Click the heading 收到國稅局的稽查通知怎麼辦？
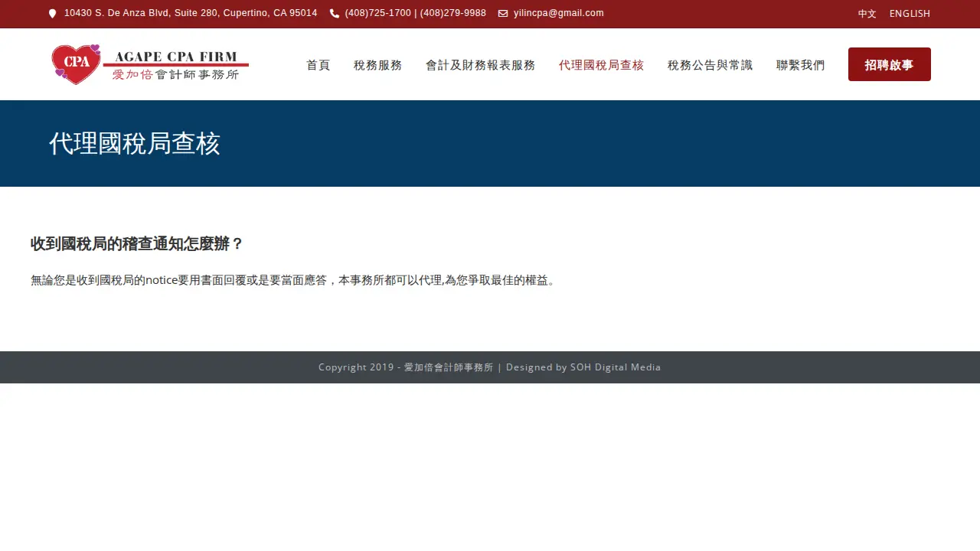980x551 pixels. coord(137,244)
